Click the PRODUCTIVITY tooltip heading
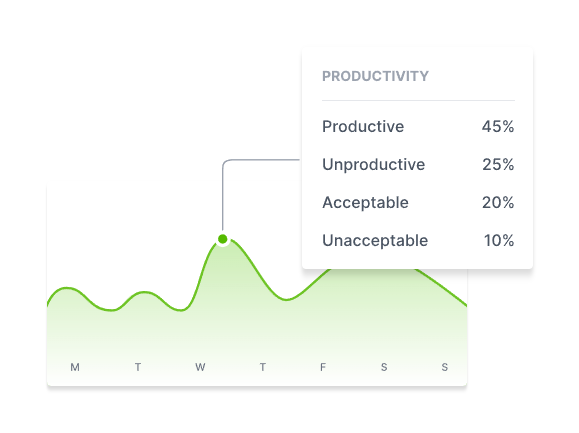 pyautogui.click(x=375, y=76)
